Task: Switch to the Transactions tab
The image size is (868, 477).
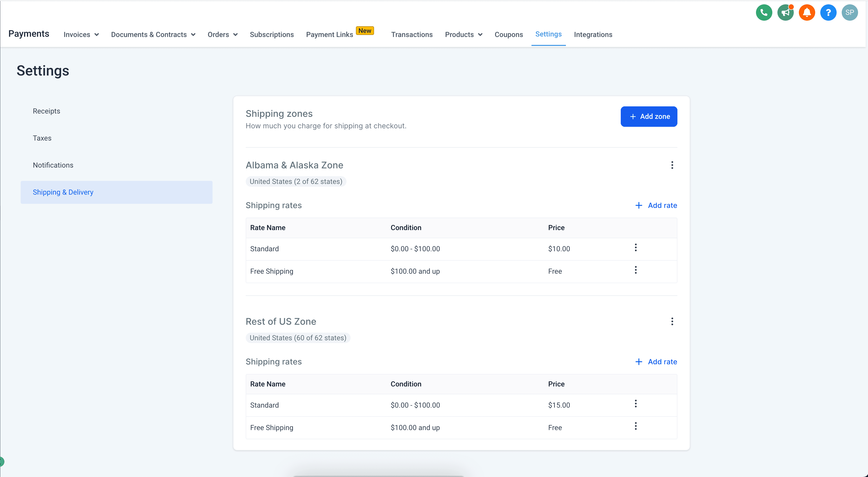Action: (412, 35)
